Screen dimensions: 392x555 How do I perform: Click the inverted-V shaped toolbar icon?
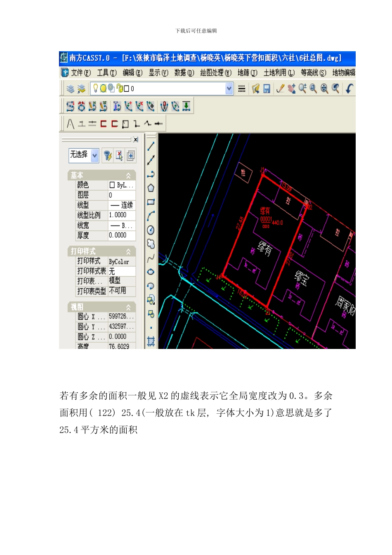[71, 123]
